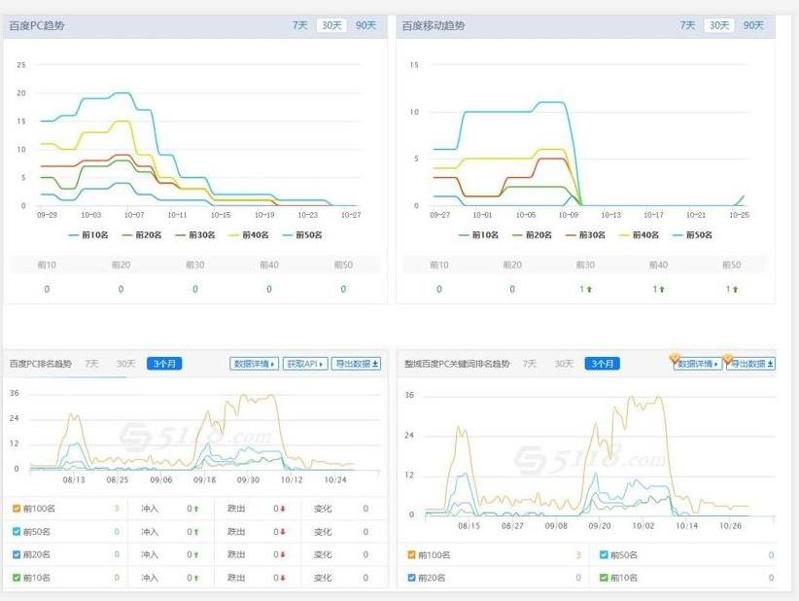Click up arrow under 前40 in mobile table
Screen dimensions: 799x601
[x=662, y=289]
